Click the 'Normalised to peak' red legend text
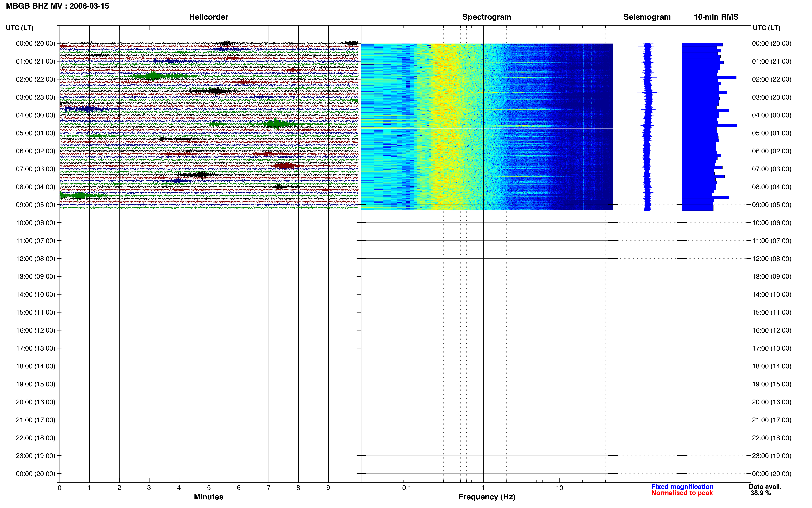This screenshot has height=508, width=812. tap(682, 493)
